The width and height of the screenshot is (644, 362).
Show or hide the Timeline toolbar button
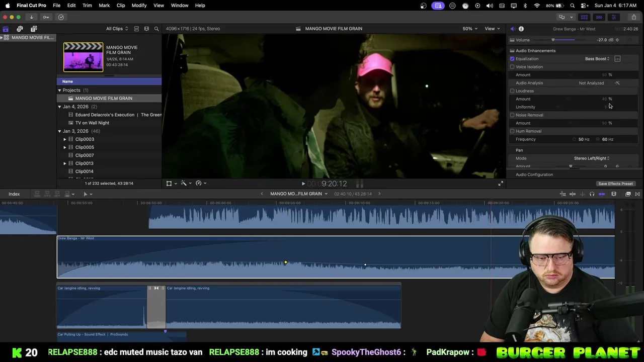599,17
